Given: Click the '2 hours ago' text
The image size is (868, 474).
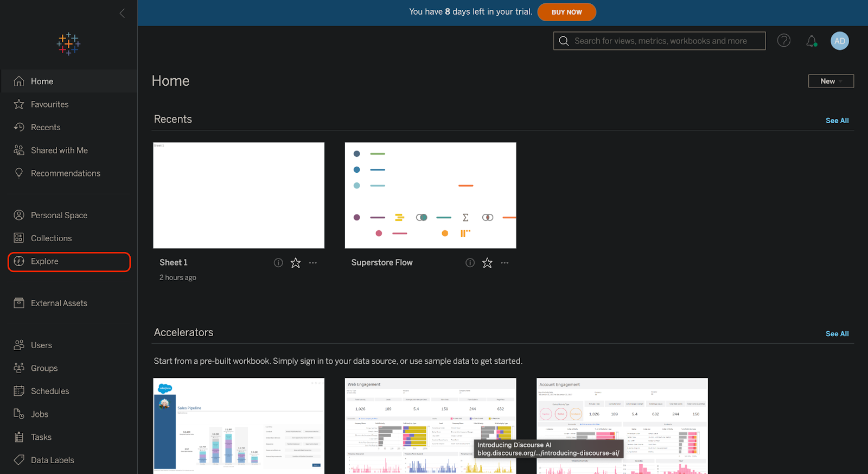Looking at the screenshot, I should coord(178,277).
